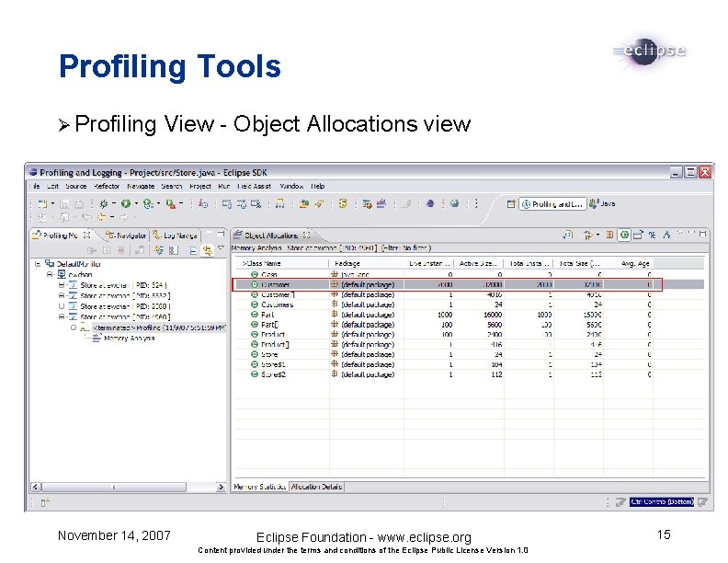
Task: Select the Memory Statistics tab
Action: (x=259, y=487)
